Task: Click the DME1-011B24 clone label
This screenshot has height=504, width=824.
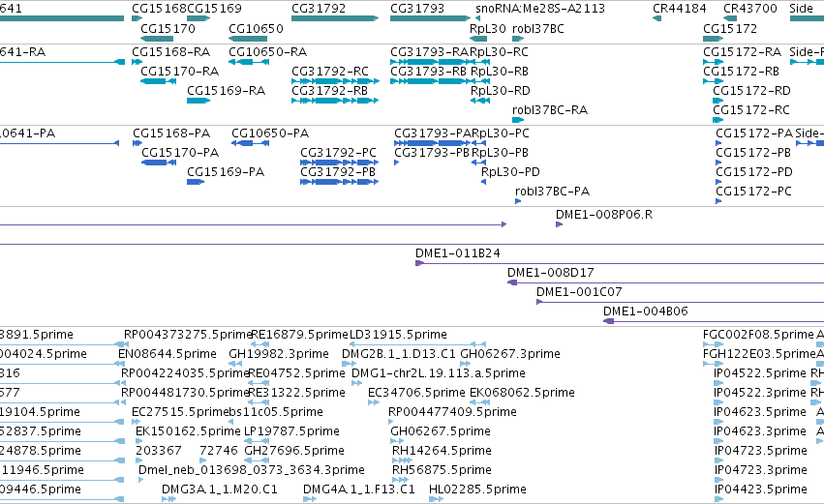Action: [458, 253]
